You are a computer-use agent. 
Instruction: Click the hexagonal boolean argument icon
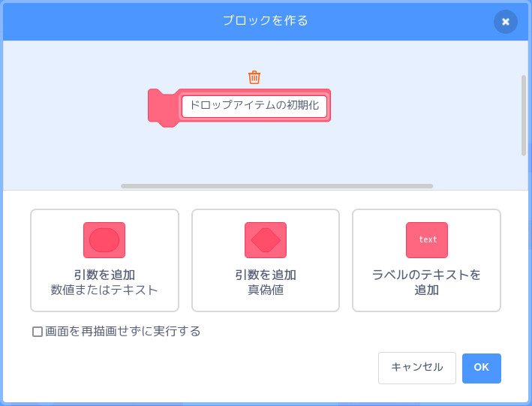click(266, 240)
